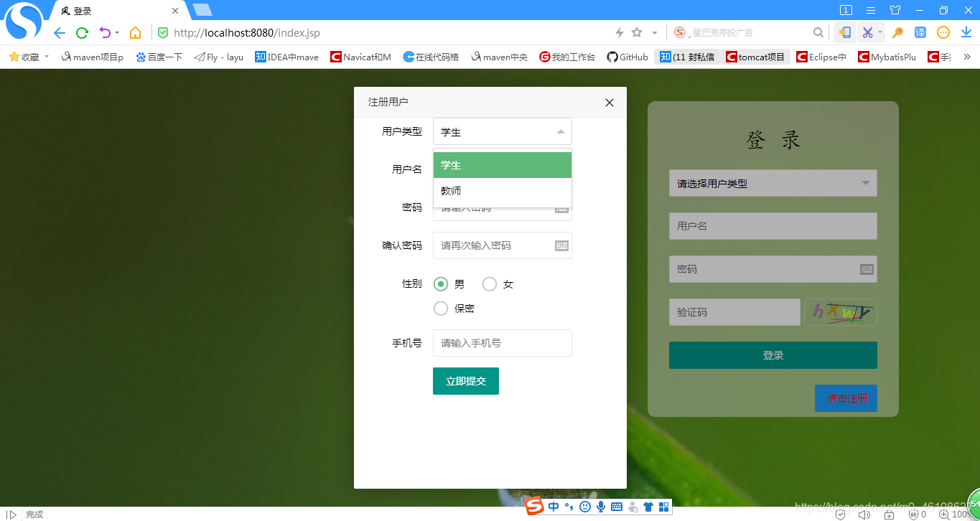Open the MybatisPlu bookmark
Screen dimensions: 980x521
click(x=887, y=57)
